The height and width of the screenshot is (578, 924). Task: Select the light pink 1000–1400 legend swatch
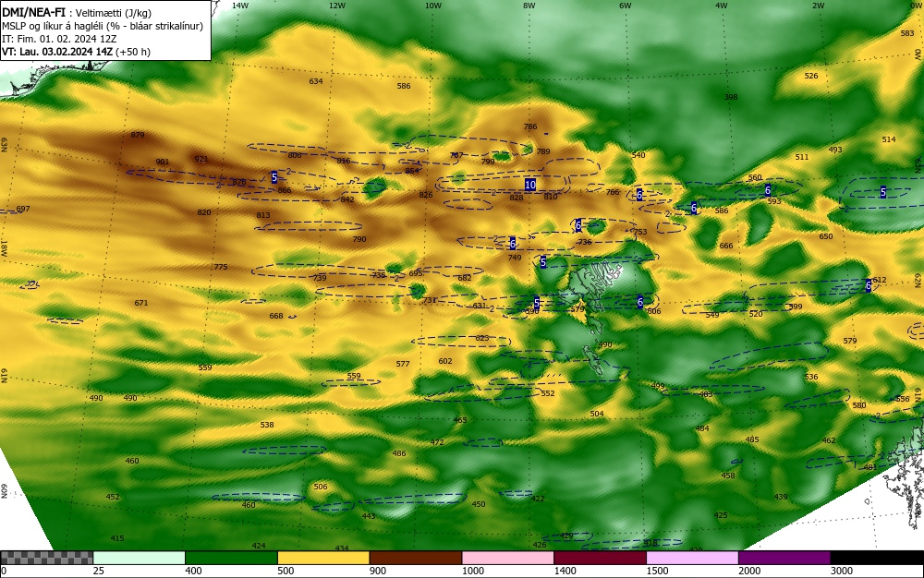(x=508, y=558)
